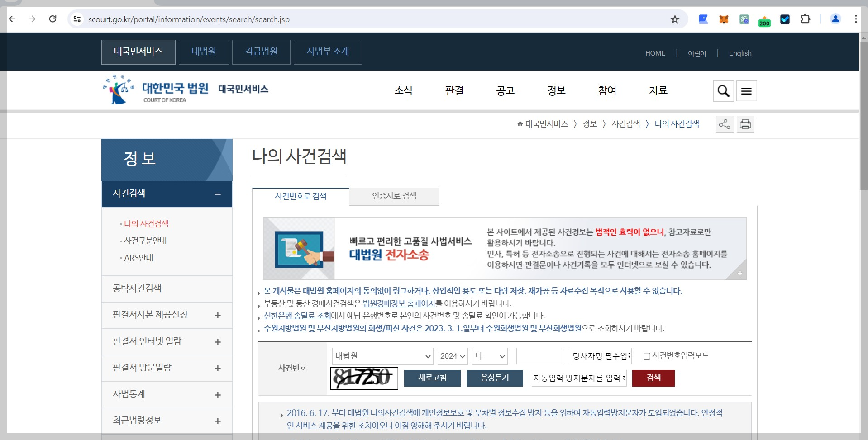
Task: Open the 법원경매정보 홈페이지 link
Action: [399, 303]
